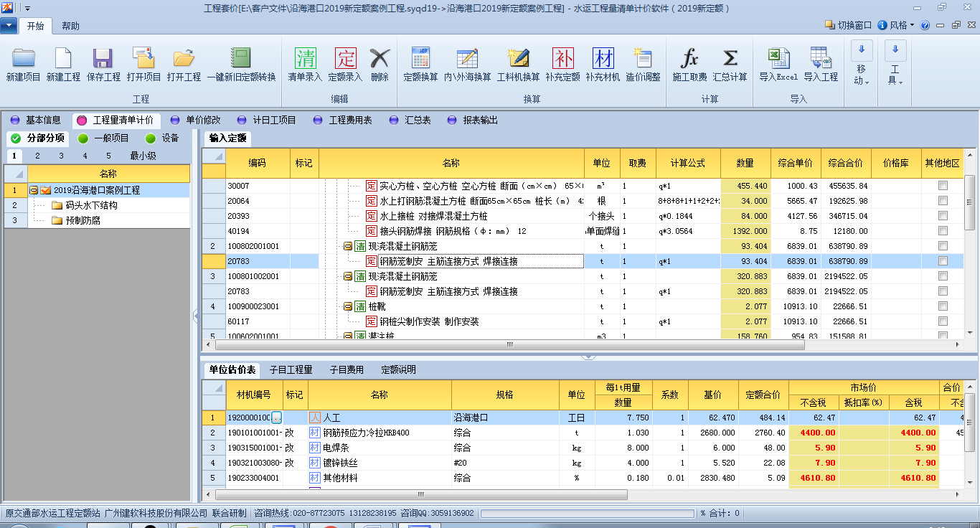Click the 定额换算 calculator icon
This screenshot has width=980, height=528.
click(x=420, y=58)
